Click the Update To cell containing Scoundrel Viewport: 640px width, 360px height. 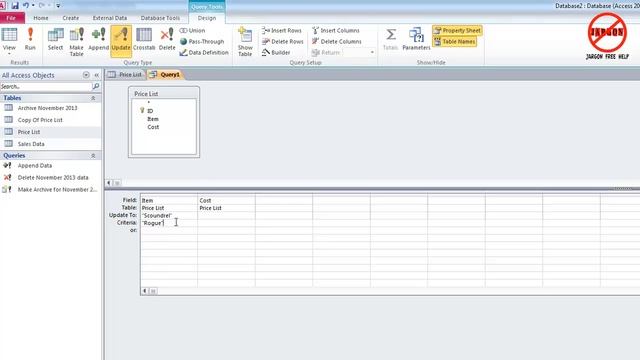pyautogui.click(x=169, y=216)
